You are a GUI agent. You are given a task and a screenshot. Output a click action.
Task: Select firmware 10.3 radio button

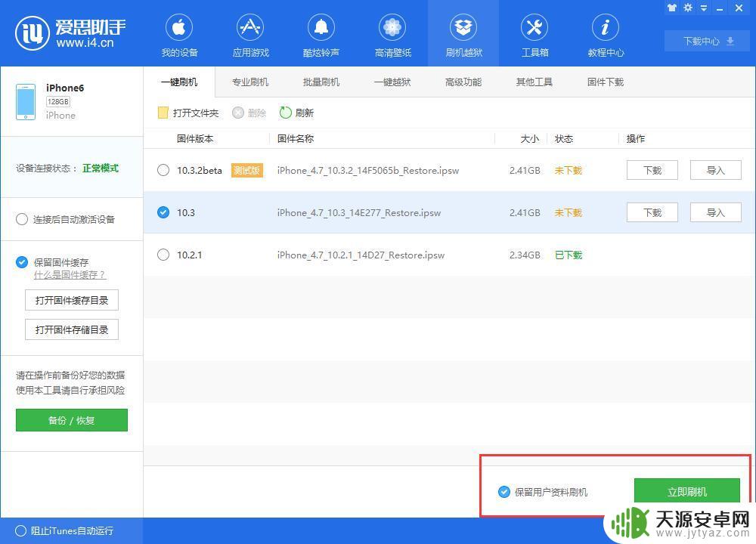pyautogui.click(x=163, y=212)
